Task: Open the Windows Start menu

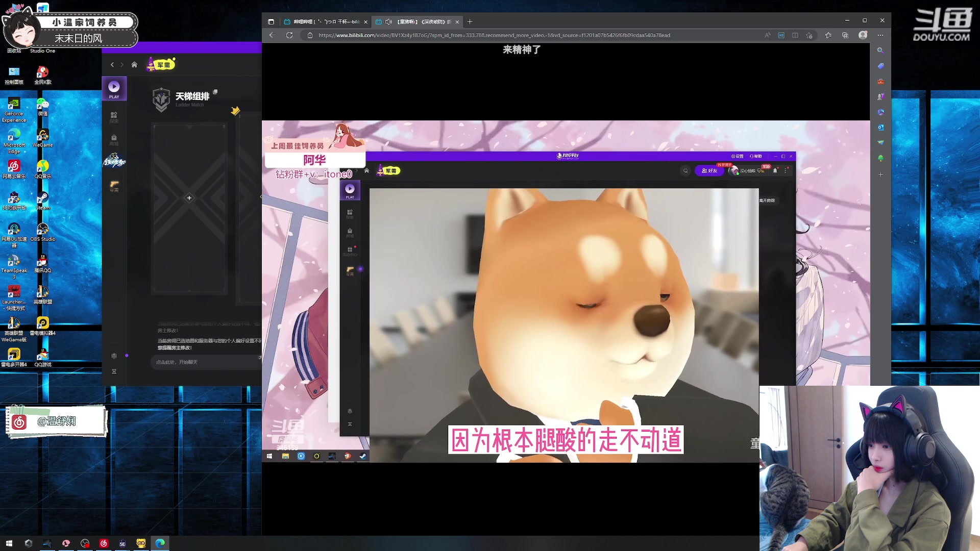Action: [9, 543]
